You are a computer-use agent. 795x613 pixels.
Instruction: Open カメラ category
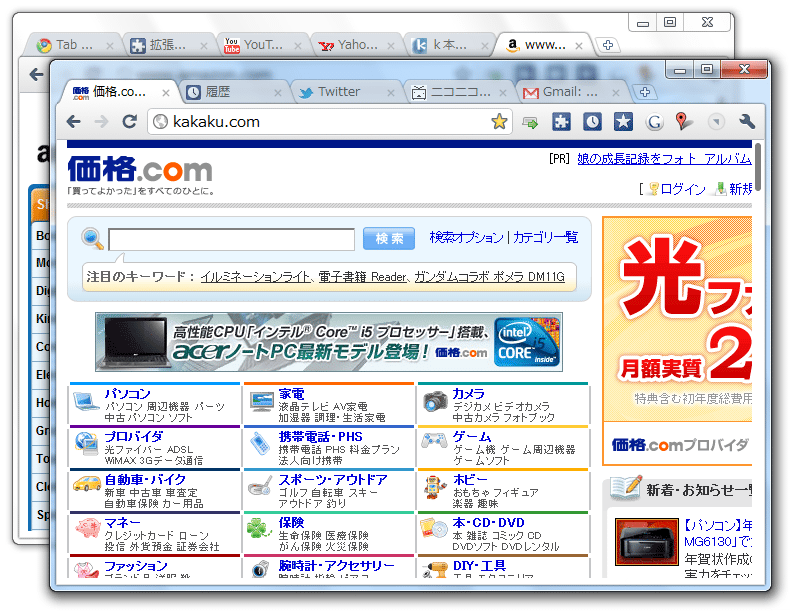[468, 394]
